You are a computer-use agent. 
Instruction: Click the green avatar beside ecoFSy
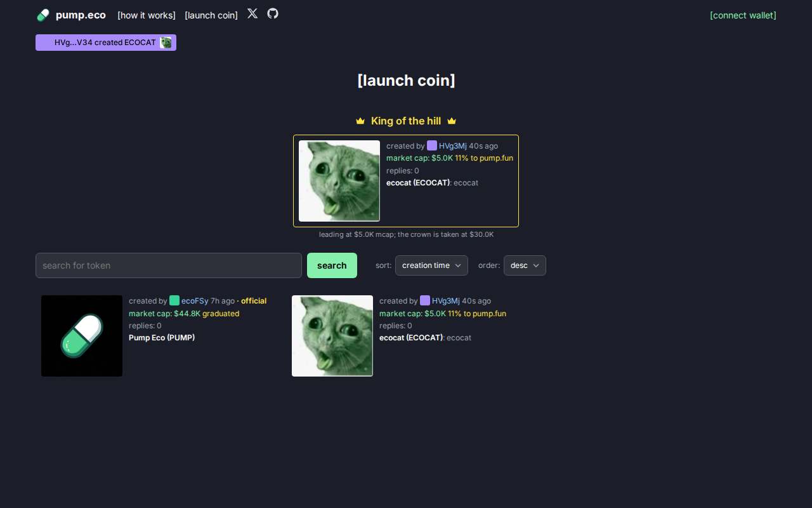[174, 300]
